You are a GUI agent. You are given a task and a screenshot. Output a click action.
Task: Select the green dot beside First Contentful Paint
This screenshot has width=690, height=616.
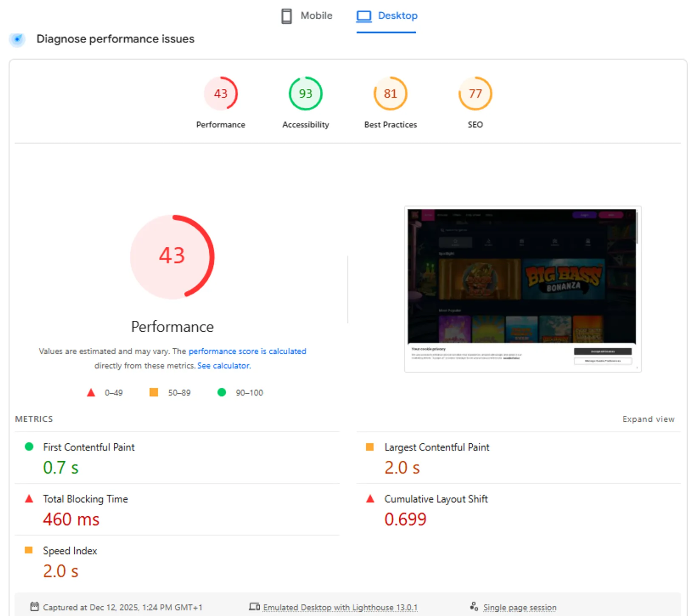(x=28, y=447)
